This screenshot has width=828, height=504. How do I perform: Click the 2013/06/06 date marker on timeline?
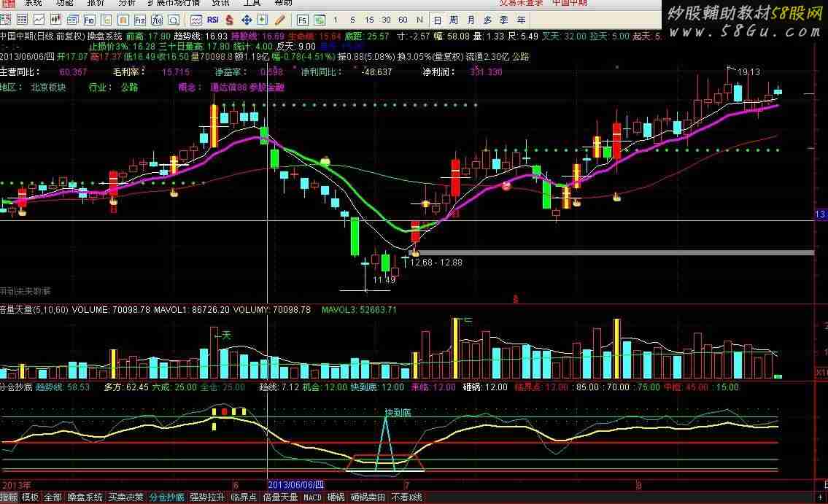pos(295,484)
